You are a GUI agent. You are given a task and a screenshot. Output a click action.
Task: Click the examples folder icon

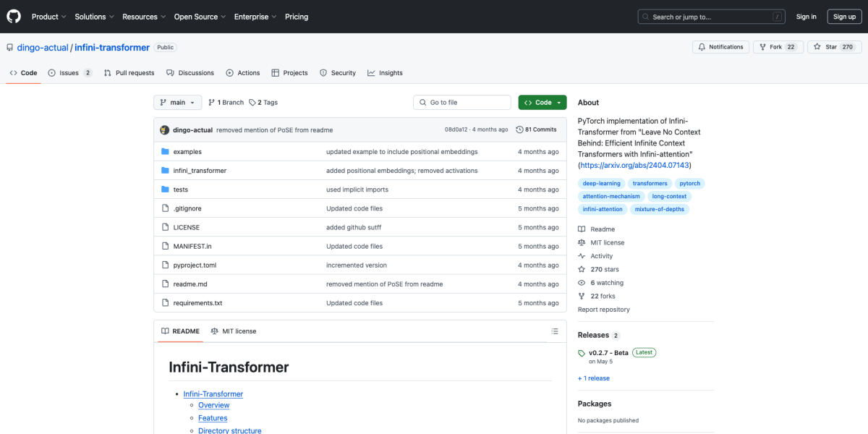[x=165, y=152]
